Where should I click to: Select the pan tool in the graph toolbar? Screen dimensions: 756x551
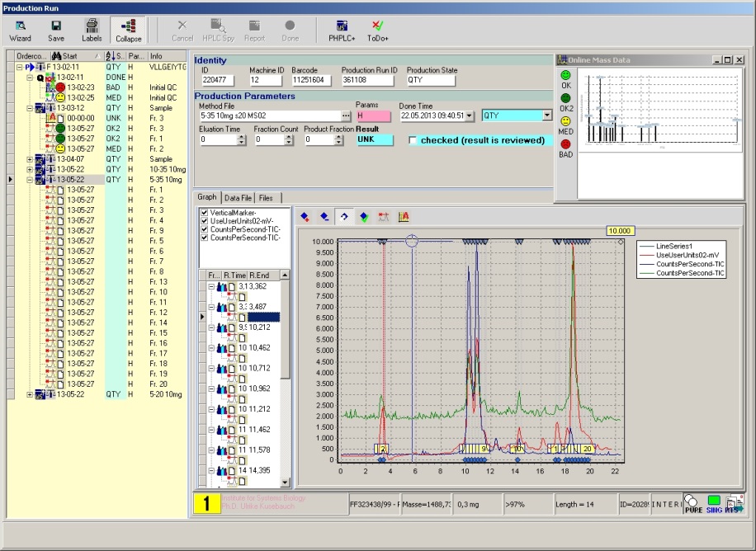point(344,217)
